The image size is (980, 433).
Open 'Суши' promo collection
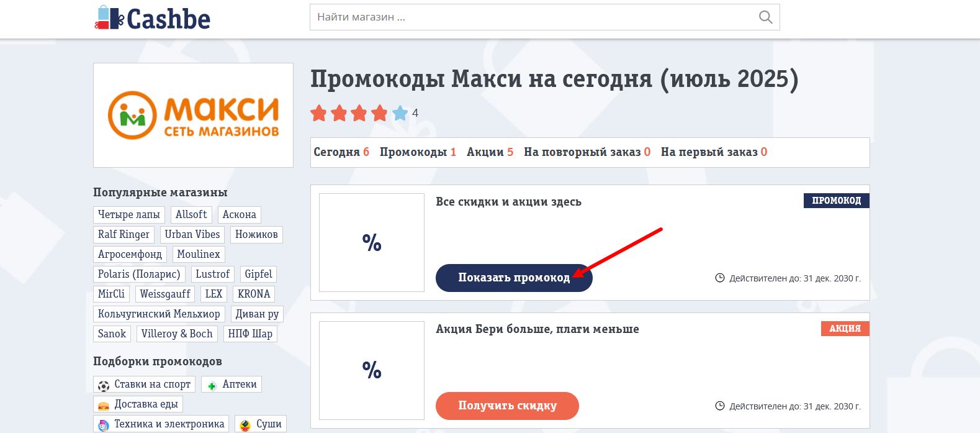click(x=261, y=424)
